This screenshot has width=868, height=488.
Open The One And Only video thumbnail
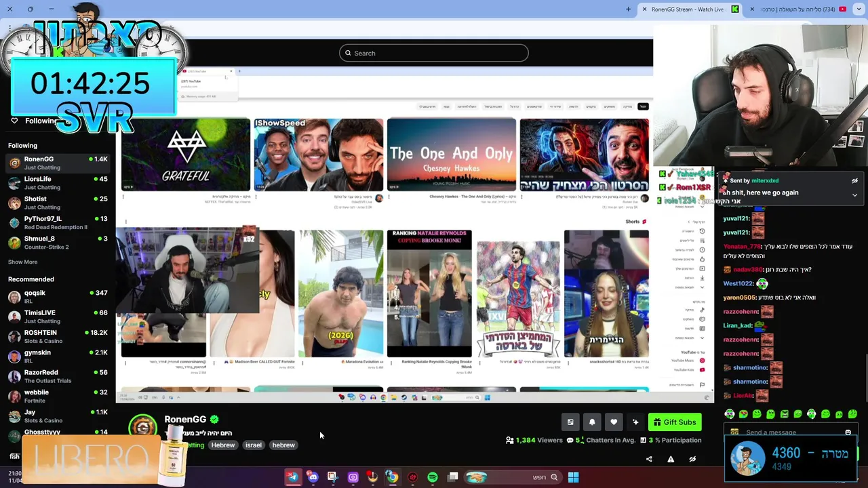click(452, 155)
